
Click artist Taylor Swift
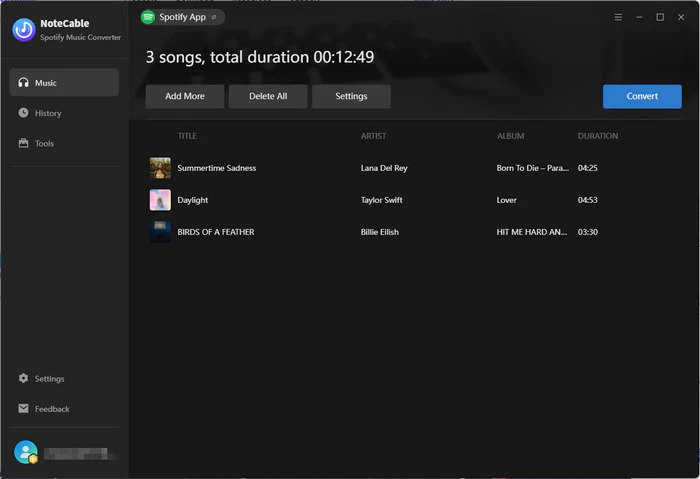pos(381,200)
